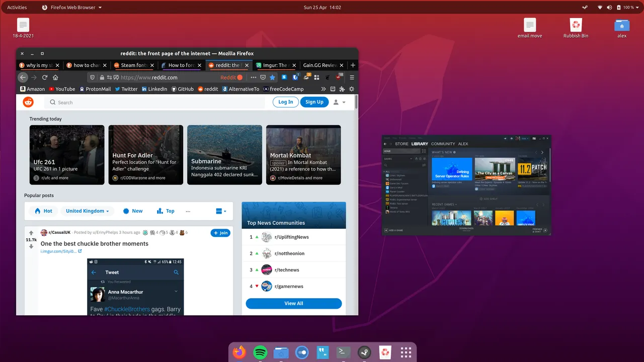This screenshot has height=362, width=644.
Task: Downvote the chuckle brother post
Action: pyautogui.click(x=31, y=246)
